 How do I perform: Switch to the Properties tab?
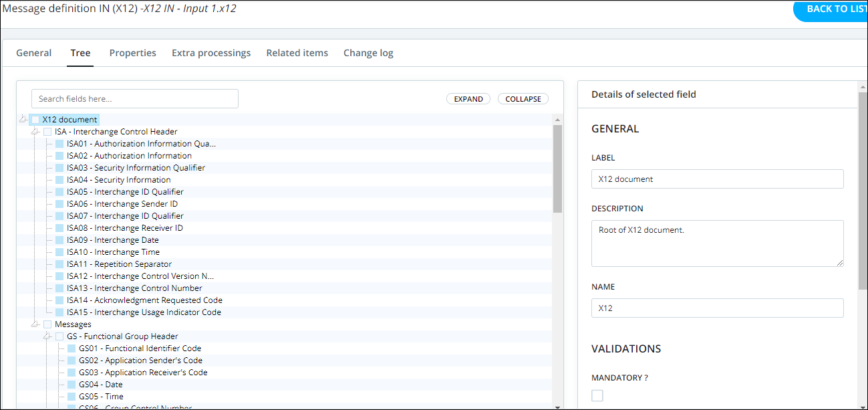(x=132, y=53)
